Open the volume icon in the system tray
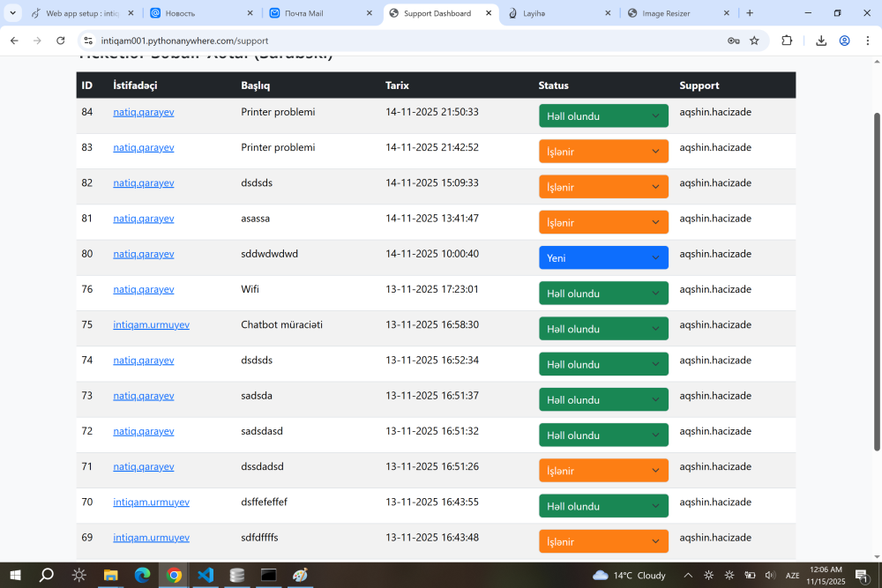 pos(772,575)
